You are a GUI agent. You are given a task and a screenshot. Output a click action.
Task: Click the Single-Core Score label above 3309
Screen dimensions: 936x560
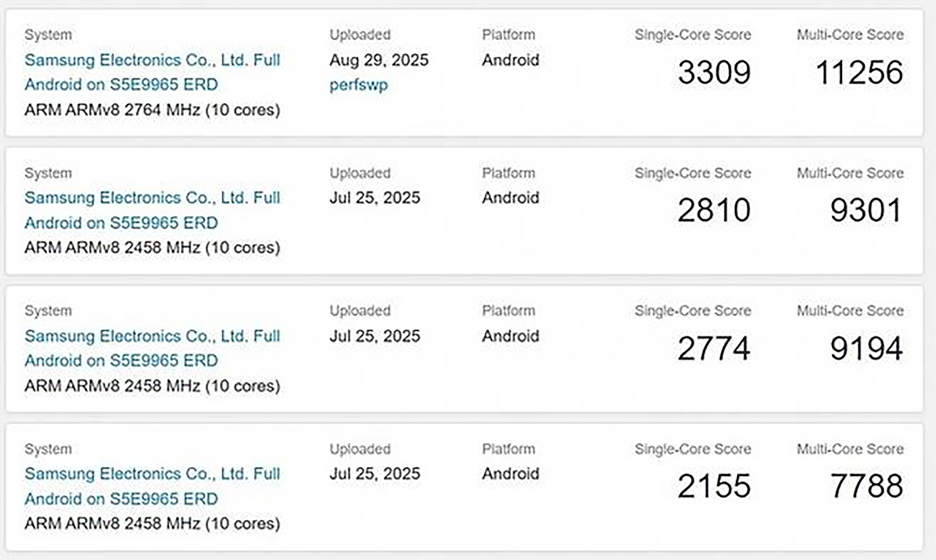tap(693, 35)
